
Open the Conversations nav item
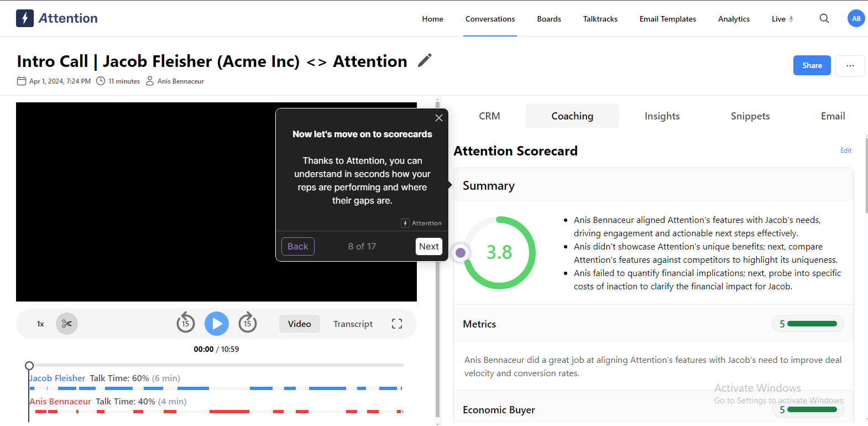coord(490,19)
